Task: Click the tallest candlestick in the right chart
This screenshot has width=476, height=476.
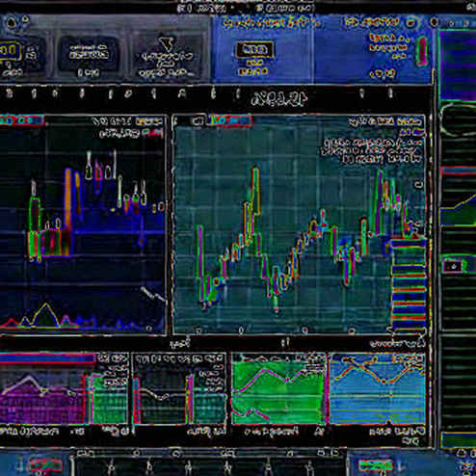Action: [x=256, y=192]
